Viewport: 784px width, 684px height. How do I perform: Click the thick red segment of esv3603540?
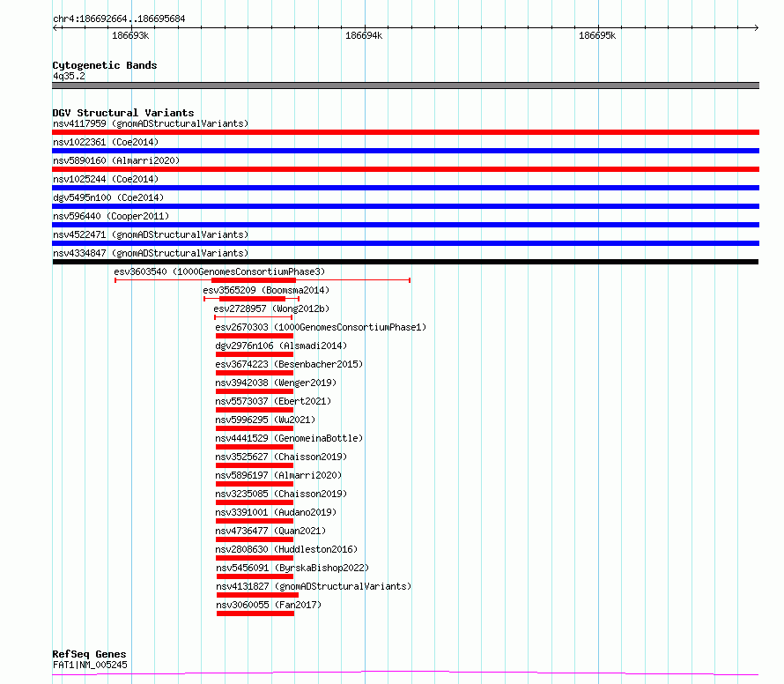(x=254, y=280)
